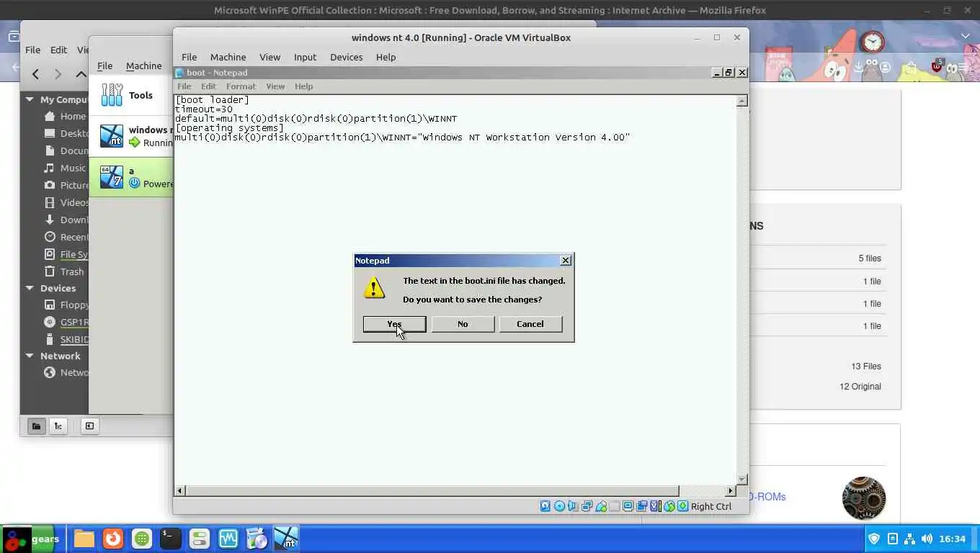The width and height of the screenshot is (980, 553).
Task: Open Notepad's Format menu inside the VM
Action: [x=241, y=86]
